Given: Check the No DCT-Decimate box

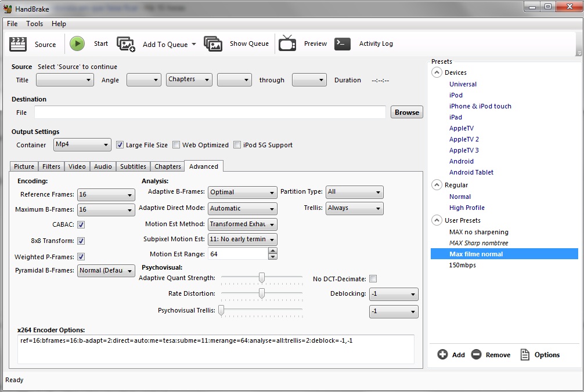Looking at the screenshot, I should 373,279.
